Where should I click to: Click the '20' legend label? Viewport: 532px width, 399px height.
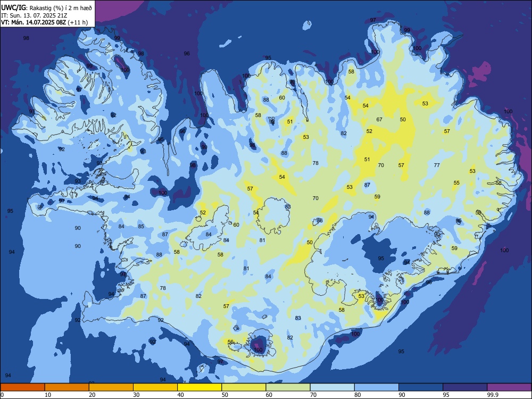click(x=92, y=395)
